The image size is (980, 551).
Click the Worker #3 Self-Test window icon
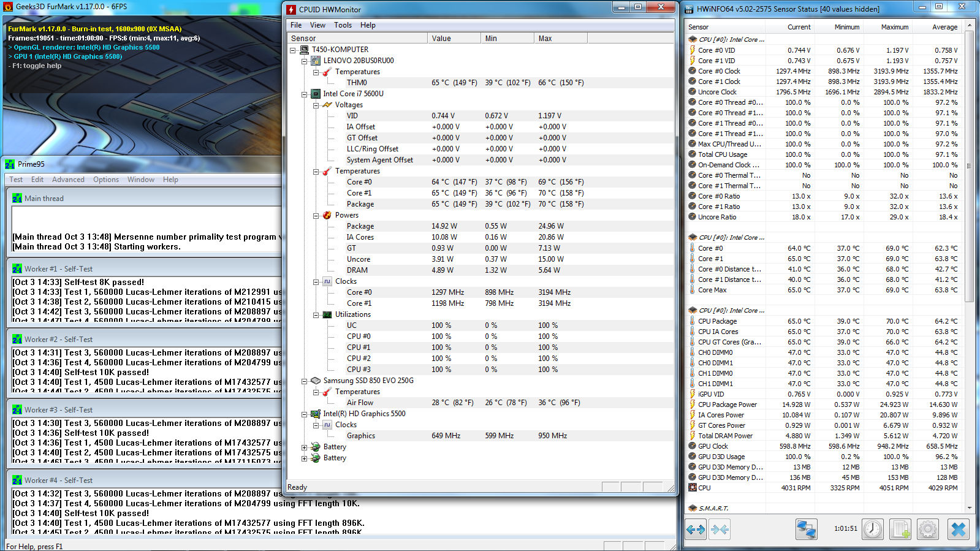click(17, 410)
